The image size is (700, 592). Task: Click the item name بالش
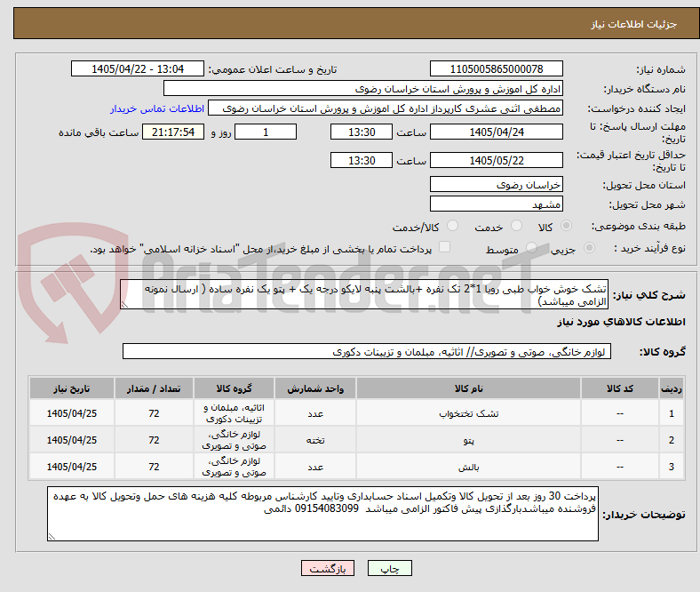pos(468,468)
